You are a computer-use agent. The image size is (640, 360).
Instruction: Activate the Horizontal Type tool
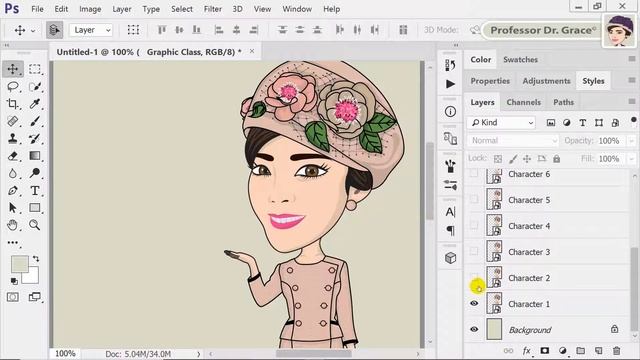tap(35, 191)
